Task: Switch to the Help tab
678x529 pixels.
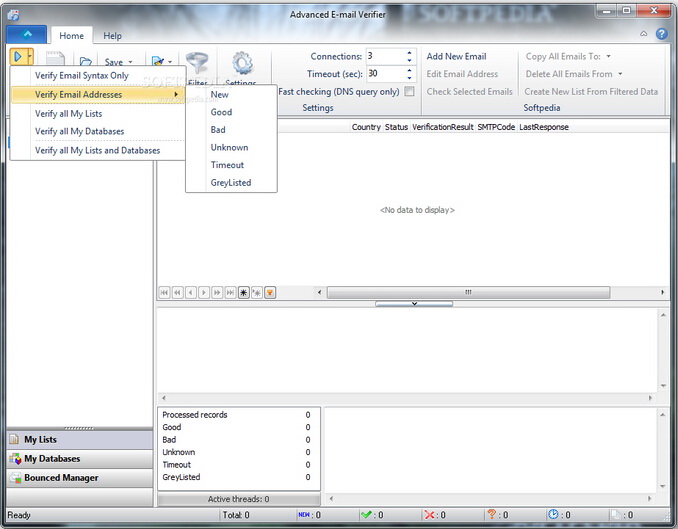Action: click(112, 36)
